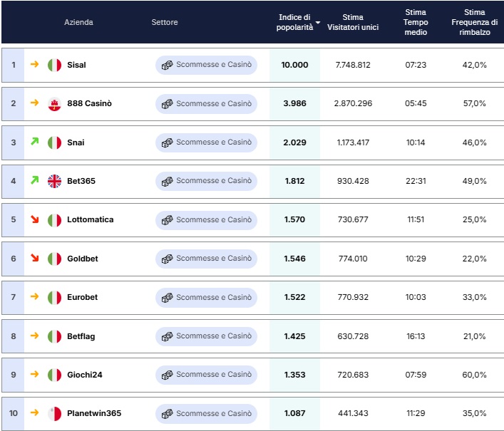Click the Italian flag icon beside Eurobet
Screen dimensions: 504x431
click(54, 297)
